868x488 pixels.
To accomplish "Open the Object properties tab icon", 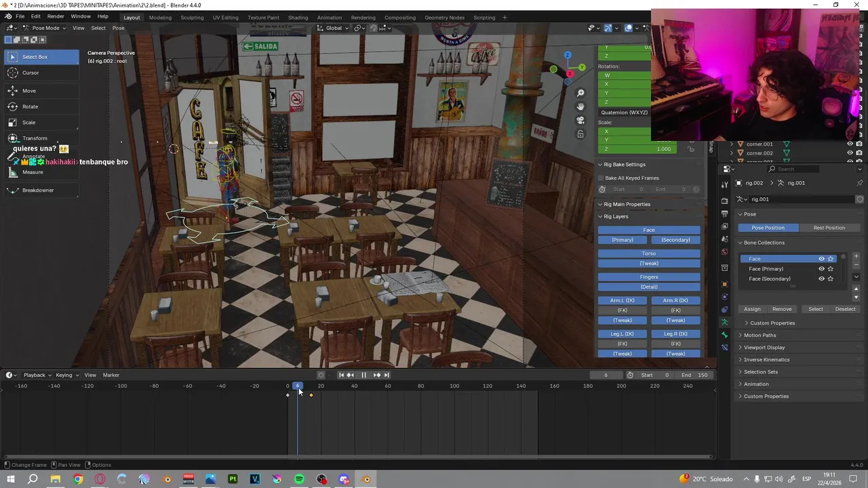I will pos(724,284).
